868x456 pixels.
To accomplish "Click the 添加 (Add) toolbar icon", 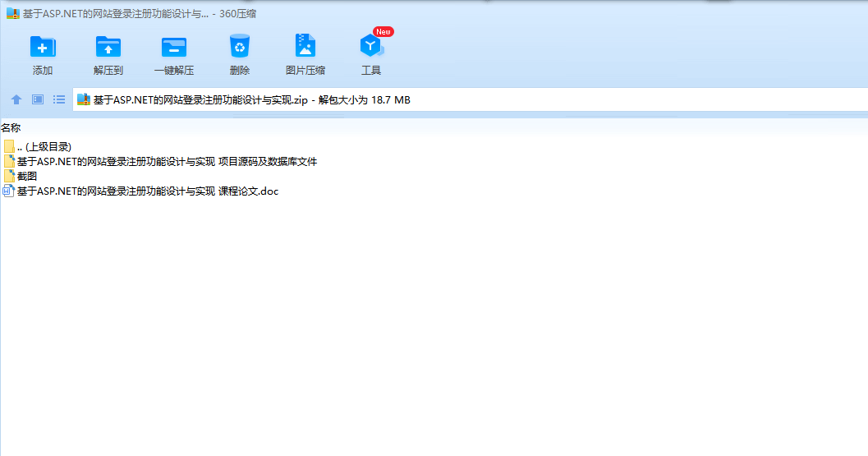I will [43, 47].
